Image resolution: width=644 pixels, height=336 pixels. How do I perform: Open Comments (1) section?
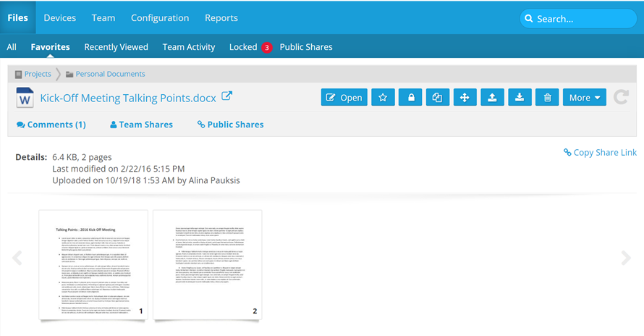(51, 125)
